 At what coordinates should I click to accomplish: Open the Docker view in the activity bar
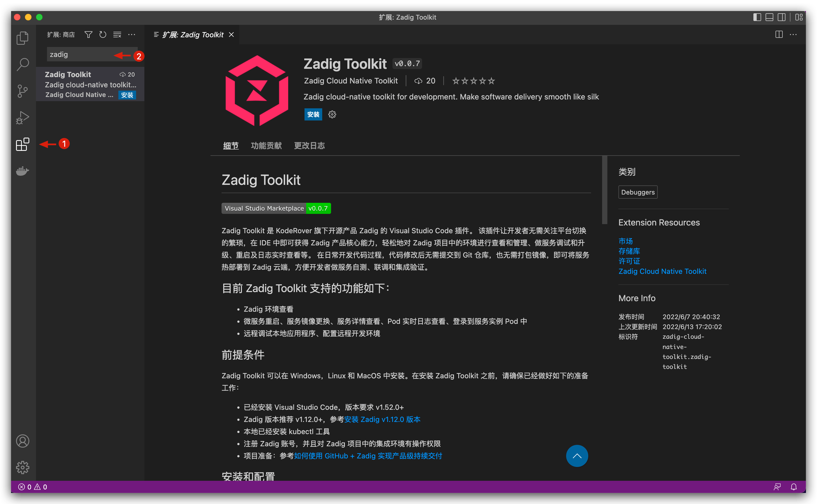pos(22,171)
